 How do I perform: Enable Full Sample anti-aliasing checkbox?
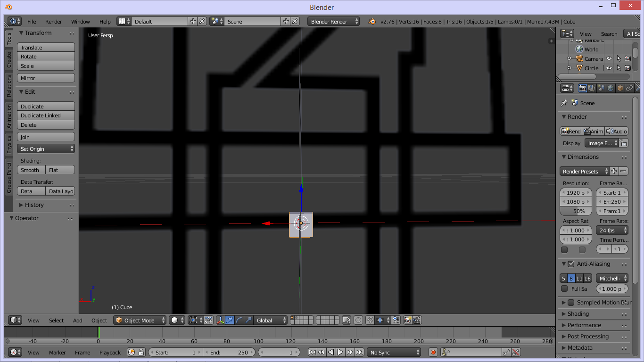(x=564, y=288)
